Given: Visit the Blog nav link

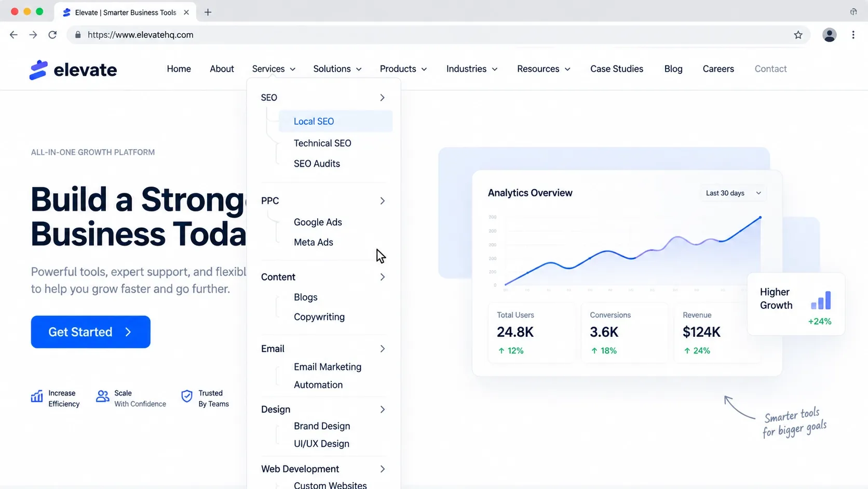Looking at the screenshot, I should pos(673,69).
